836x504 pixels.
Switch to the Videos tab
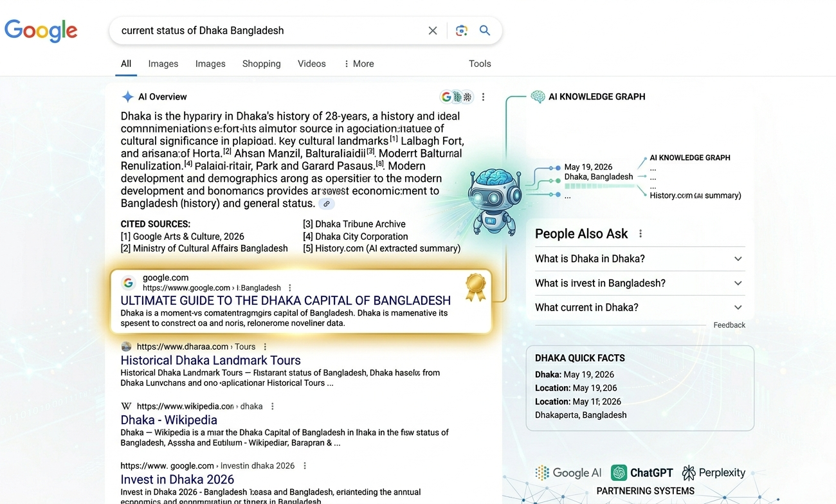point(312,64)
